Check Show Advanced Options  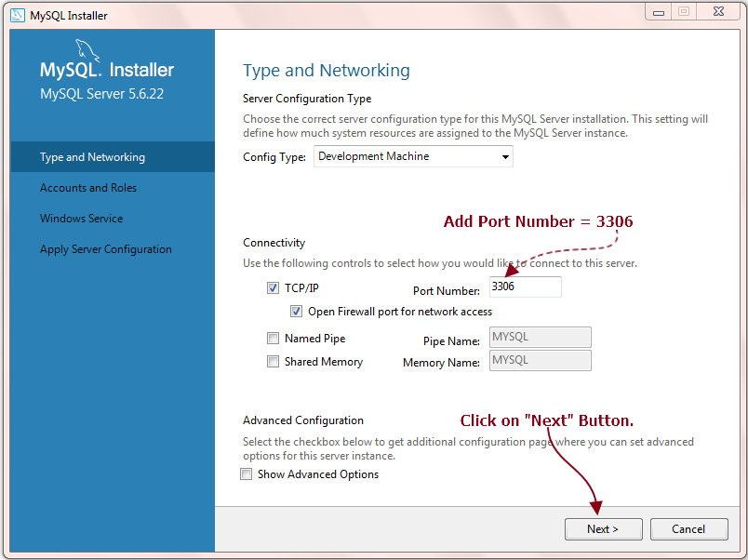pyautogui.click(x=247, y=474)
